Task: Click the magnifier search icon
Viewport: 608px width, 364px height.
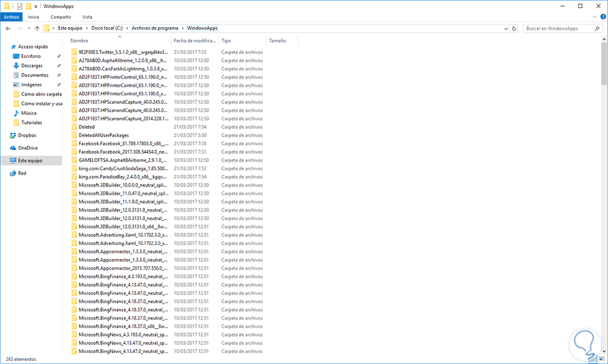Action: (x=597, y=29)
